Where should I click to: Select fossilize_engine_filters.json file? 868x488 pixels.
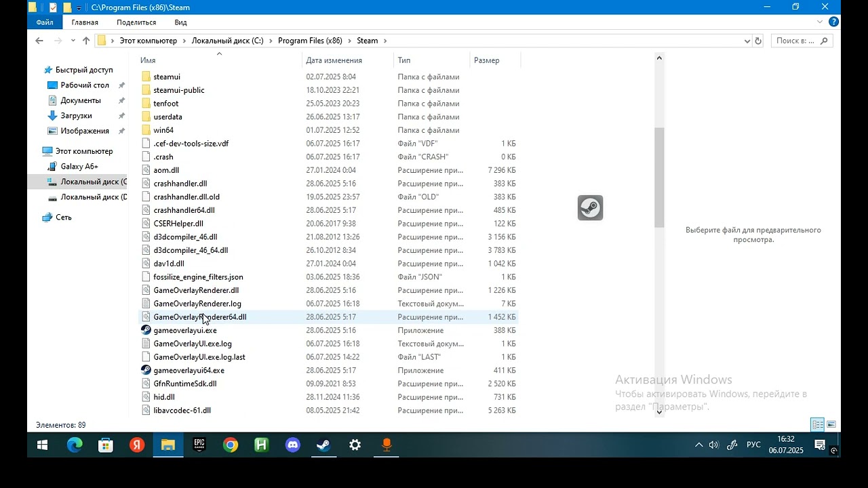198,277
